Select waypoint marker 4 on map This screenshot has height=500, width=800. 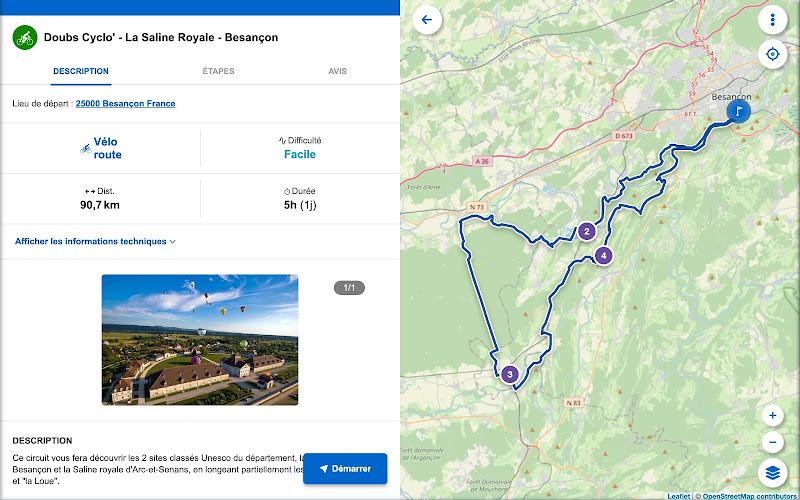pyautogui.click(x=603, y=256)
